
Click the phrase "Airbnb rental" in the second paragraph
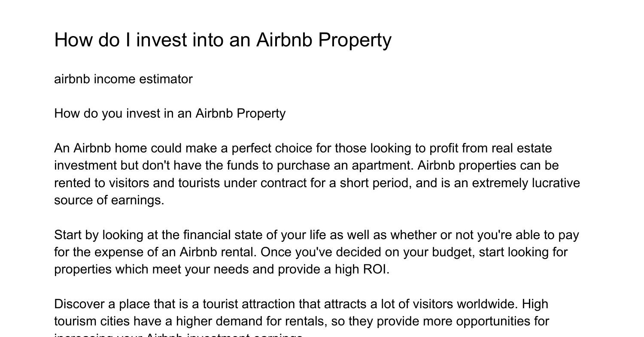[x=218, y=252]
